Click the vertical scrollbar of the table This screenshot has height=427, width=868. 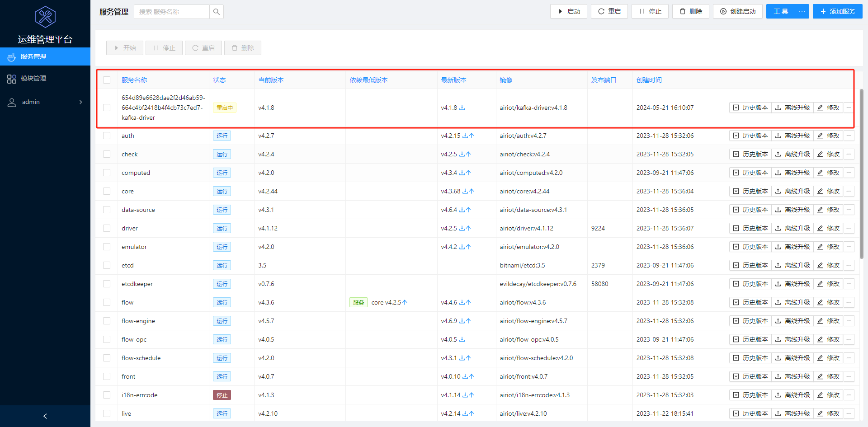tap(862, 174)
